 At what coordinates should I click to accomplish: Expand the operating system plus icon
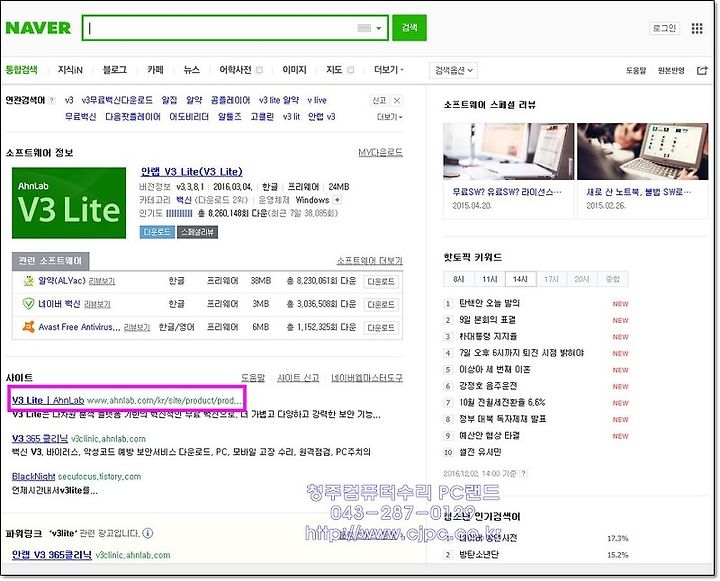(x=338, y=200)
